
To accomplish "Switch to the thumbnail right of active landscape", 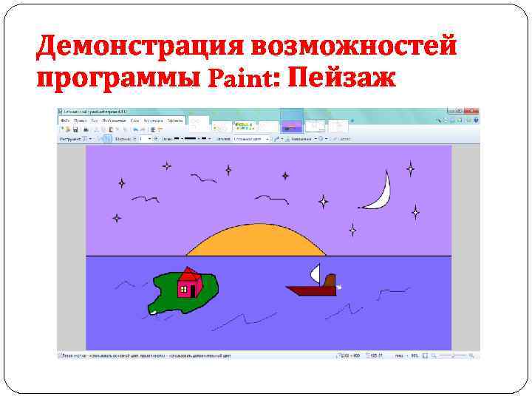I will pos(316,126).
